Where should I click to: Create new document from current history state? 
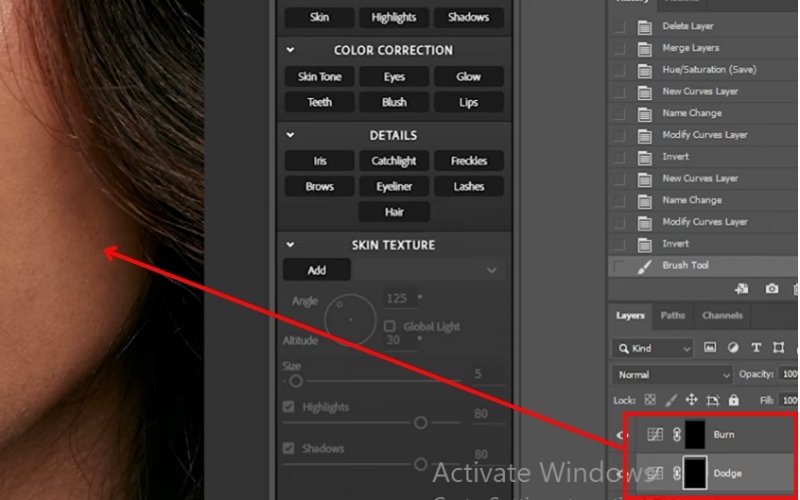(x=741, y=289)
